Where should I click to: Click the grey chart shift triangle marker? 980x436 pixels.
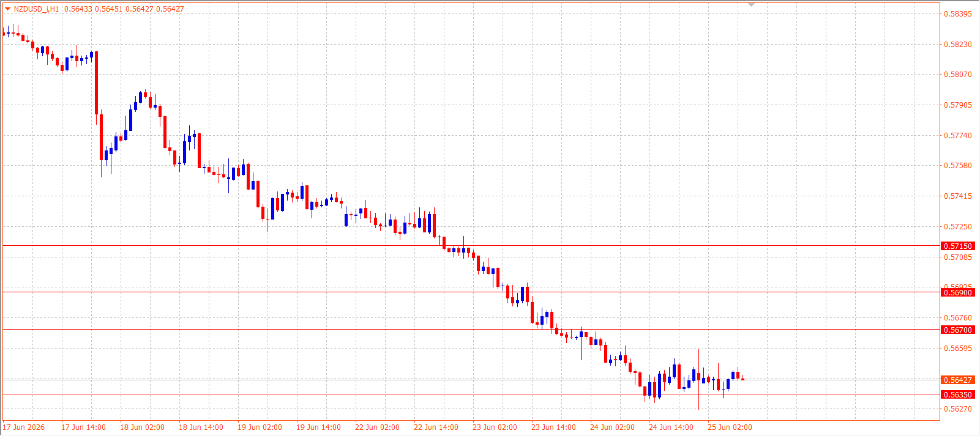pyautogui.click(x=752, y=5)
